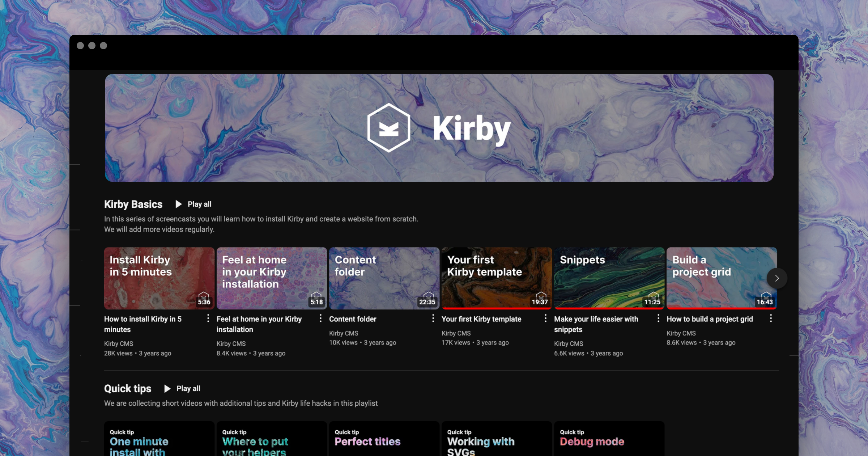Open the Build a project grid thumbnail
This screenshot has height=456, width=868.
coord(716,278)
